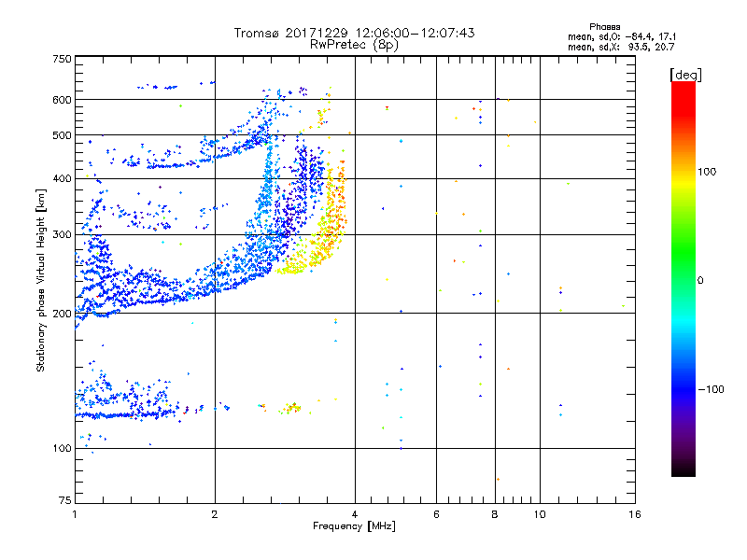This screenshot has width=747, height=560.
Task: Click the 'mean, sd,X: 93.5, 20.7' value
Action: [621, 47]
